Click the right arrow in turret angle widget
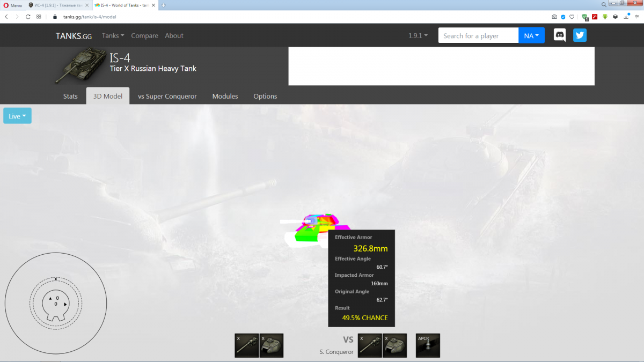 click(x=65, y=304)
